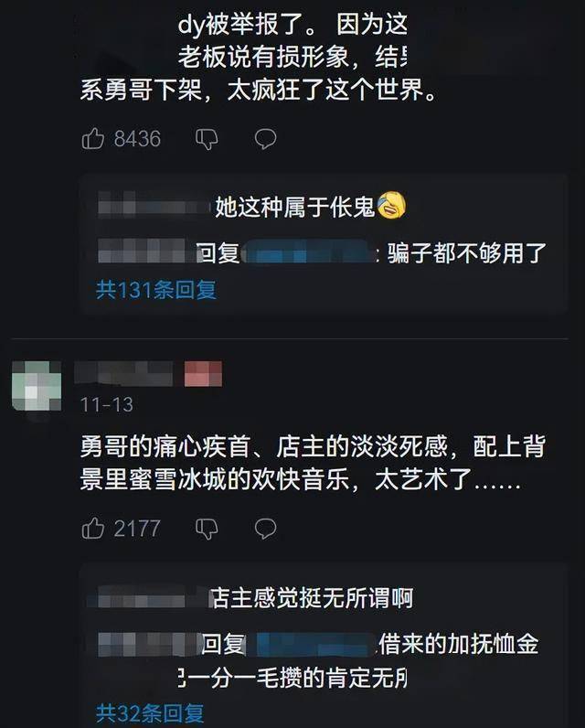The width and height of the screenshot is (585, 728).
Task: Open the blue replied-to username before 骗子都不够用了
Action: pyautogui.click(x=309, y=253)
